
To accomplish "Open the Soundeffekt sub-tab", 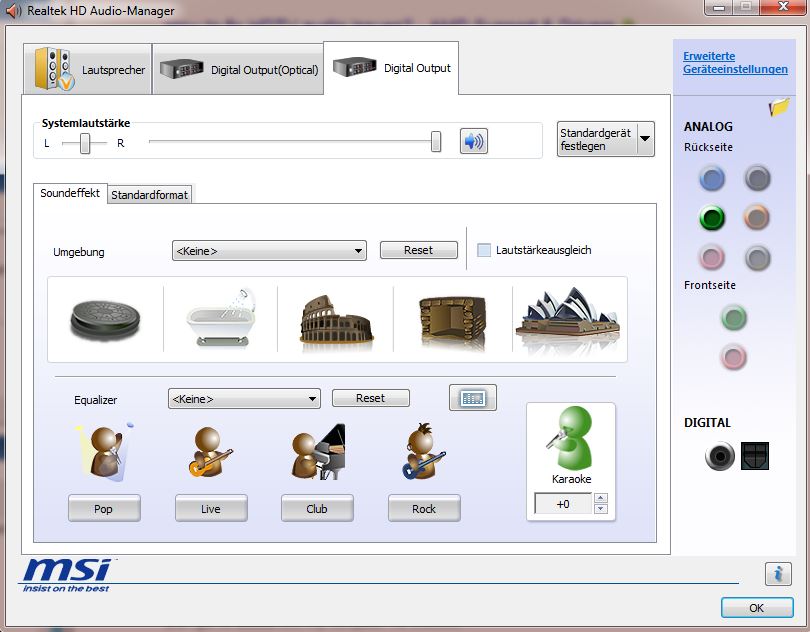I will 70,193.
